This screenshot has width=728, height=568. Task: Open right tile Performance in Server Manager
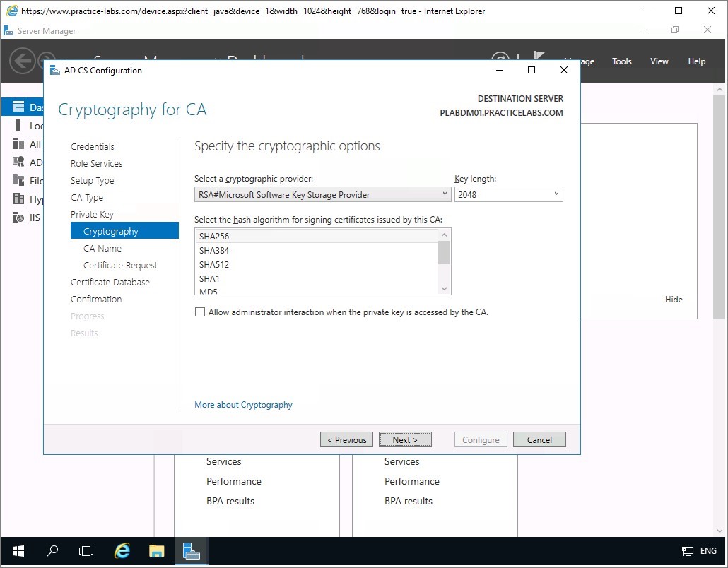click(411, 481)
